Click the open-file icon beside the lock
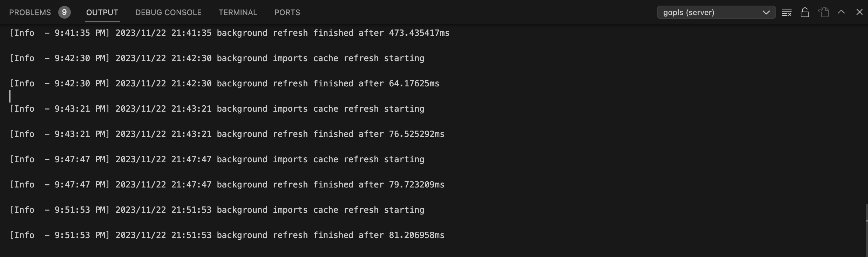 pos(823,12)
